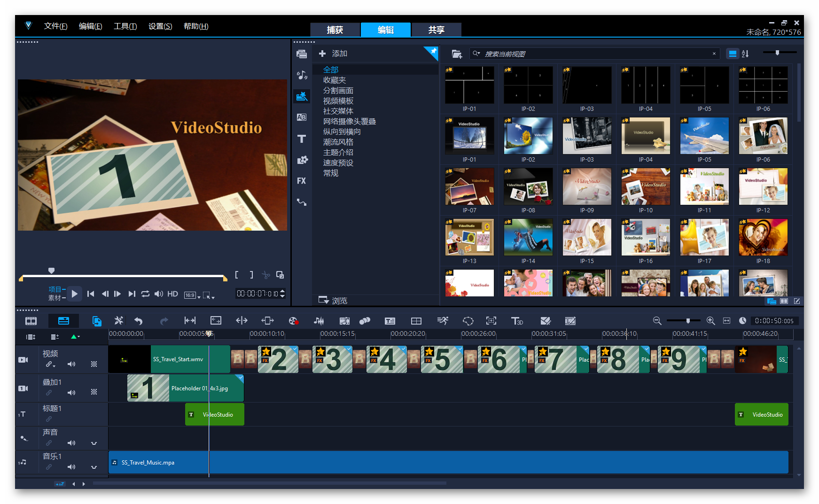Select the 收藏夹 favorites category
819x504 pixels.
click(335, 80)
